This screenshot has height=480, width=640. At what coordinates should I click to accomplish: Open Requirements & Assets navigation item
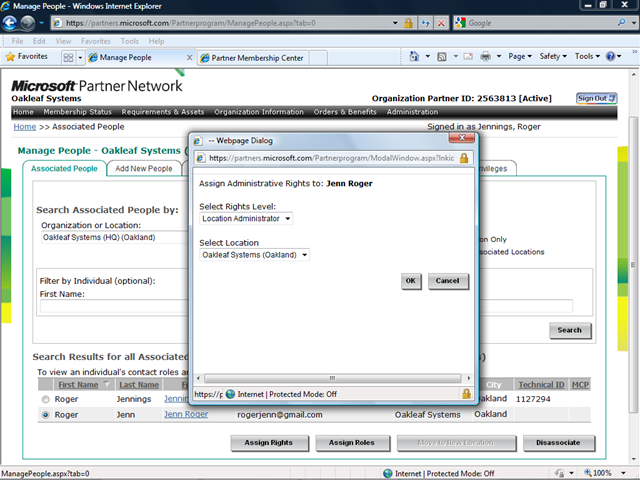click(x=162, y=112)
